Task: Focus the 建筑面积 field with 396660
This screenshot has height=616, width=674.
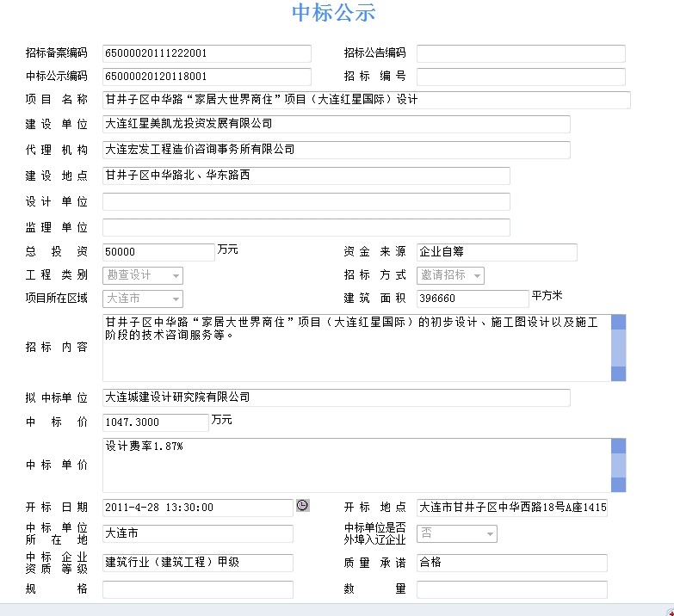Action: 473,299
